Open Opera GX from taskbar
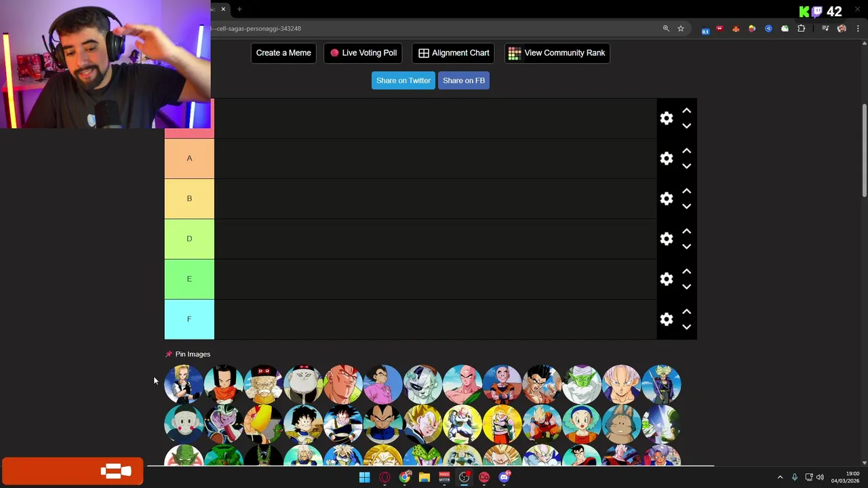 [384, 477]
